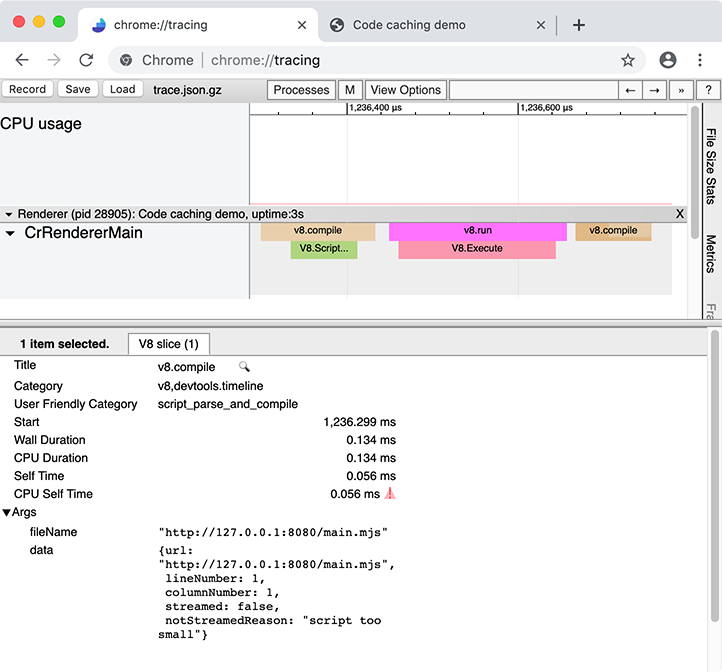Collapse the Renderer (pid 28905) section

[x=9, y=214]
